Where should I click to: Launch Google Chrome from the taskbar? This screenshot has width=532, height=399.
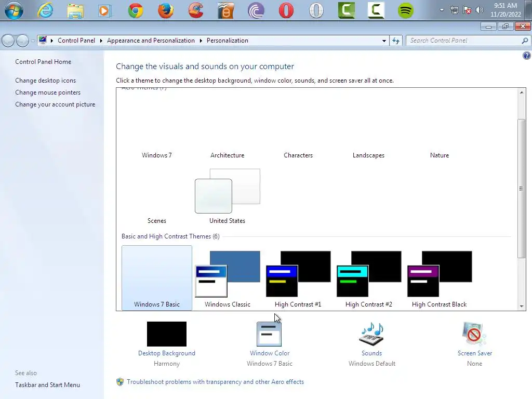[136, 10]
